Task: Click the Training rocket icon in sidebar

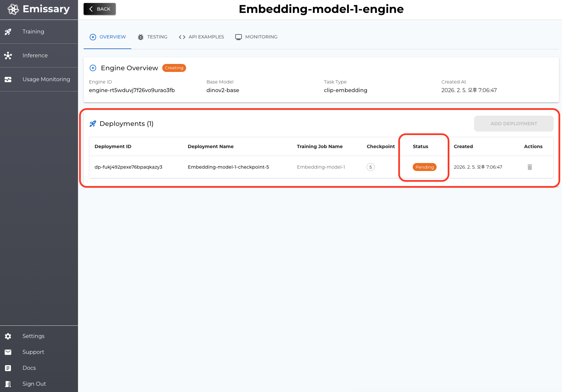Action: (8, 32)
